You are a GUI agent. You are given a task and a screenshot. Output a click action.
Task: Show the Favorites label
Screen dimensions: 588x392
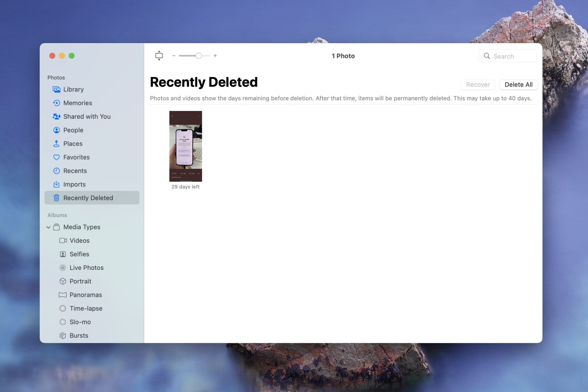tap(76, 157)
